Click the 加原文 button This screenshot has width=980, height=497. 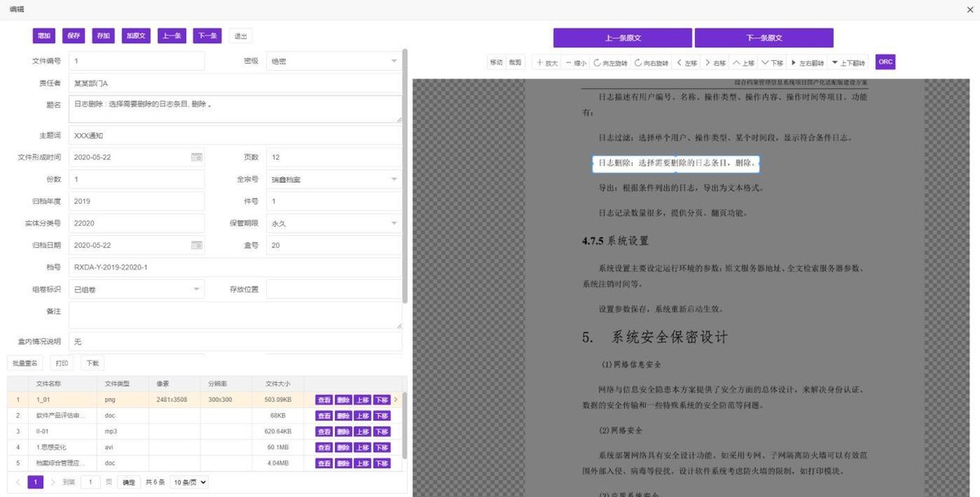[x=136, y=36]
